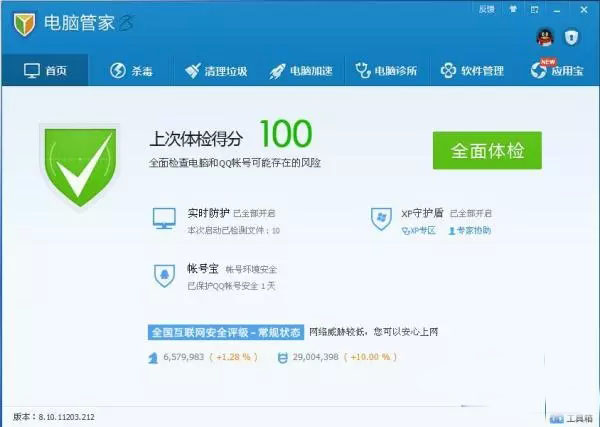The image size is (600, 427).
Task: Open the 首页 home tab
Action: click(x=45, y=70)
